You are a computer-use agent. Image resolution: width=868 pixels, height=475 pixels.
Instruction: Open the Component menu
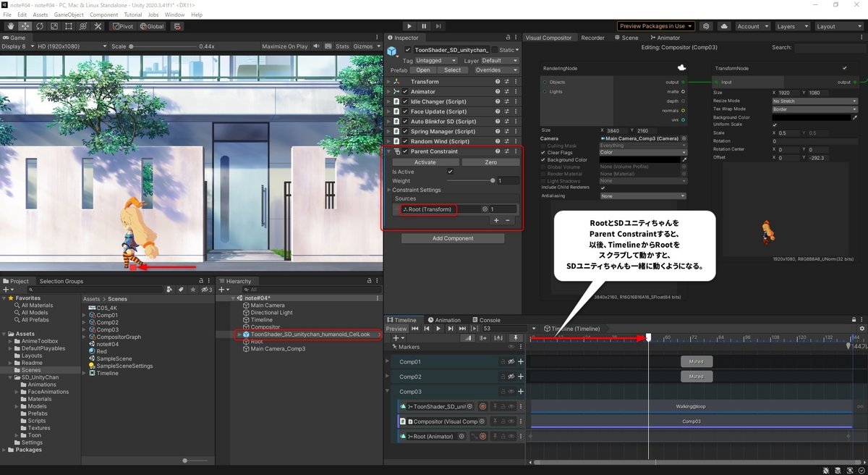coord(104,14)
